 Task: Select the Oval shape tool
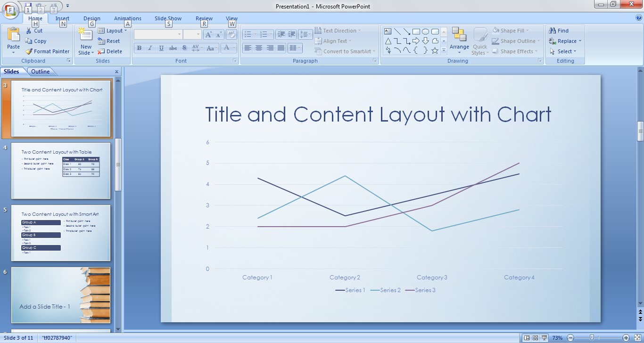[426, 31]
